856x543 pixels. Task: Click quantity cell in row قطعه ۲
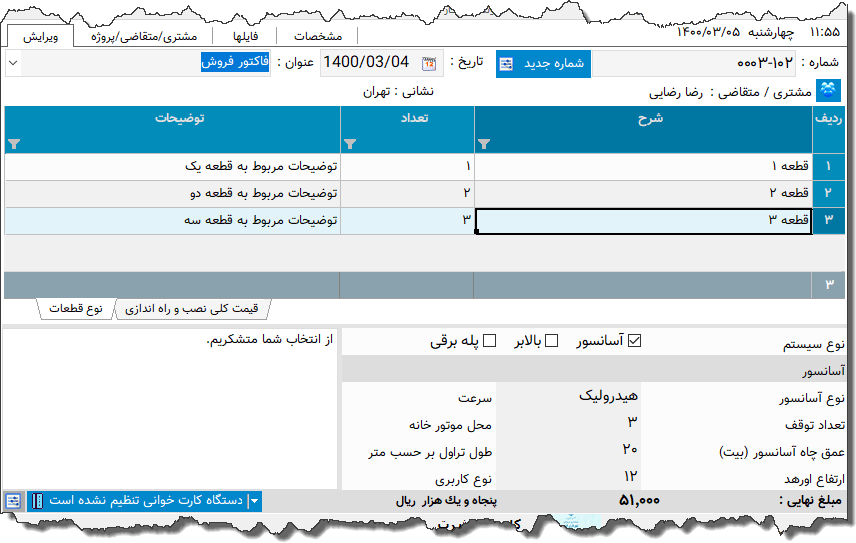(x=407, y=193)
